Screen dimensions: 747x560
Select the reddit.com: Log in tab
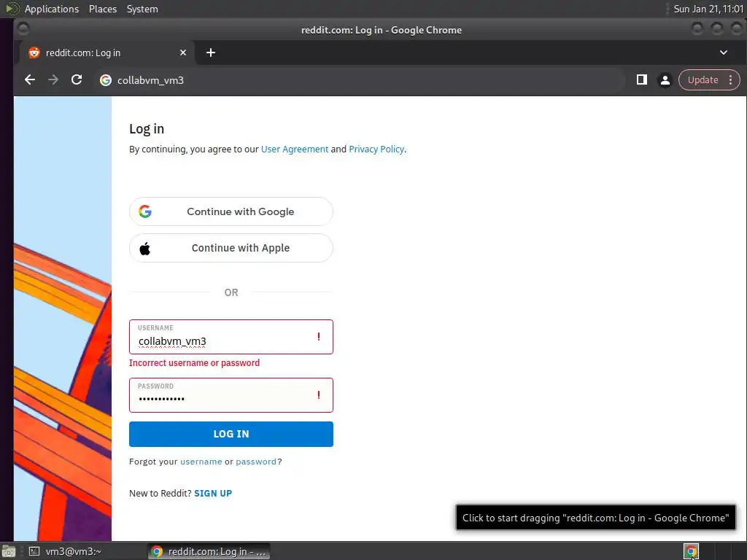pos(107,52)
